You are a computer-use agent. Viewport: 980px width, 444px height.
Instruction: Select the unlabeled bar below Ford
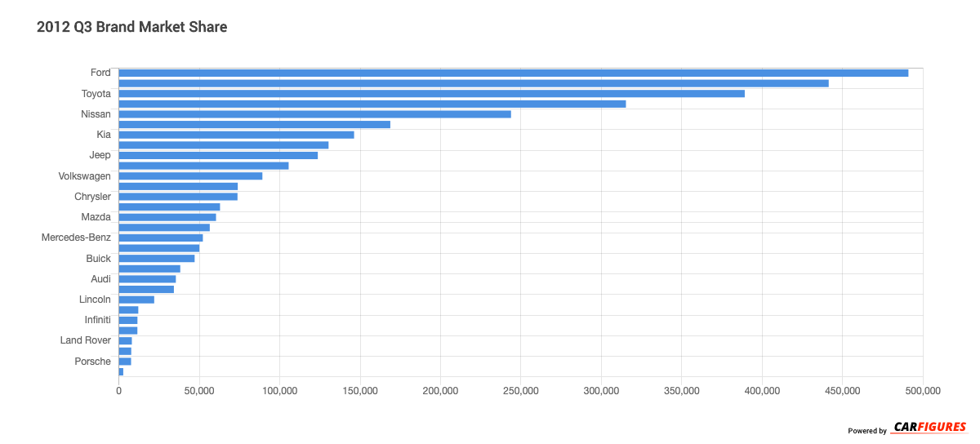[x=474, y=83]
